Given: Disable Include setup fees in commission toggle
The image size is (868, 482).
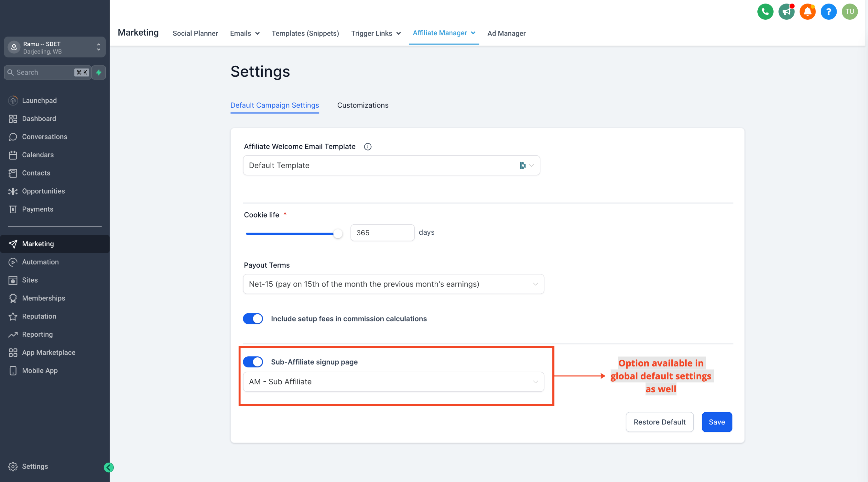Looking at the screenshot, I should pos(253,319).
